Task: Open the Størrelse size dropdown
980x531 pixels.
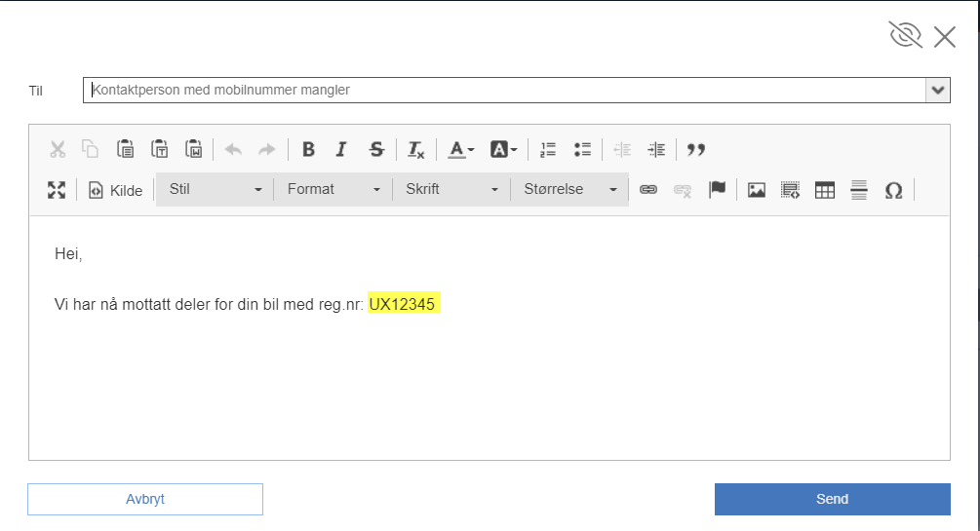Action: click(569, 189)
